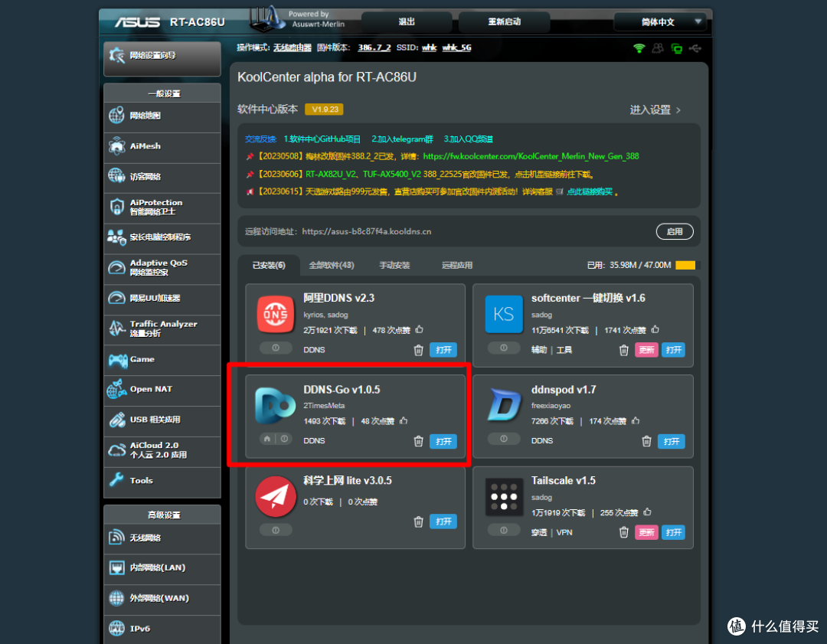This screenshot has width=827, height=644.
Task: Like 阿里DDNS with thumbs-up icon
Action: (x=420, y=329)
